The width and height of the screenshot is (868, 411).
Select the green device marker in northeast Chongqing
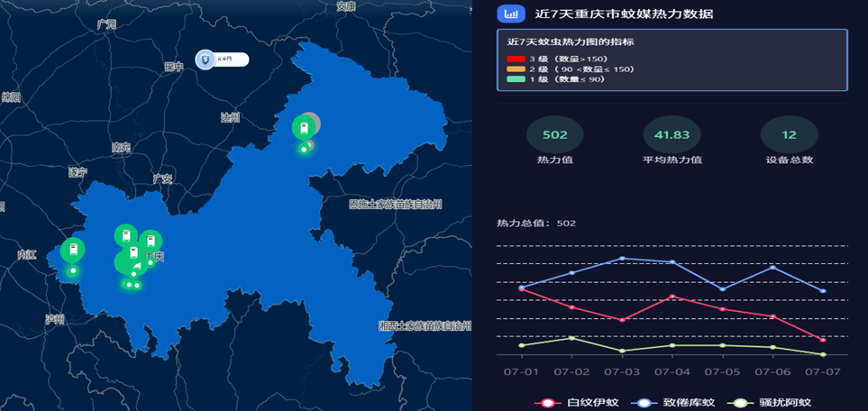(304, 129)
